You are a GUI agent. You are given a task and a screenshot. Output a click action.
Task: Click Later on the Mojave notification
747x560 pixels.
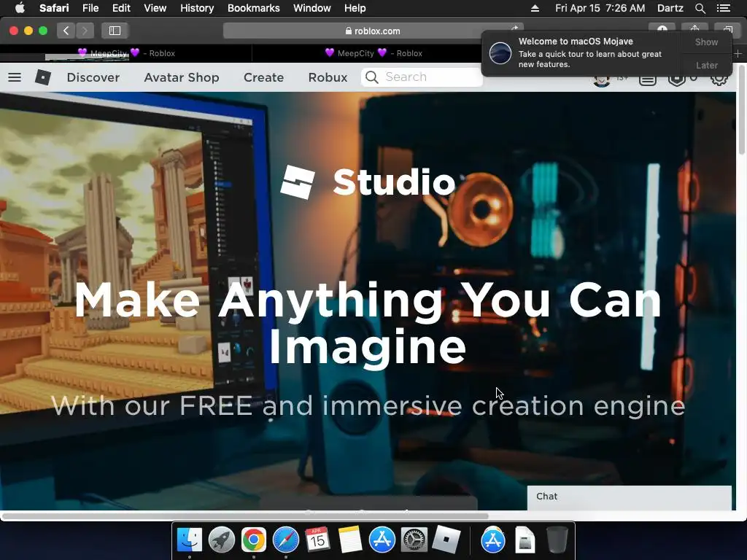tap(706, 65)
